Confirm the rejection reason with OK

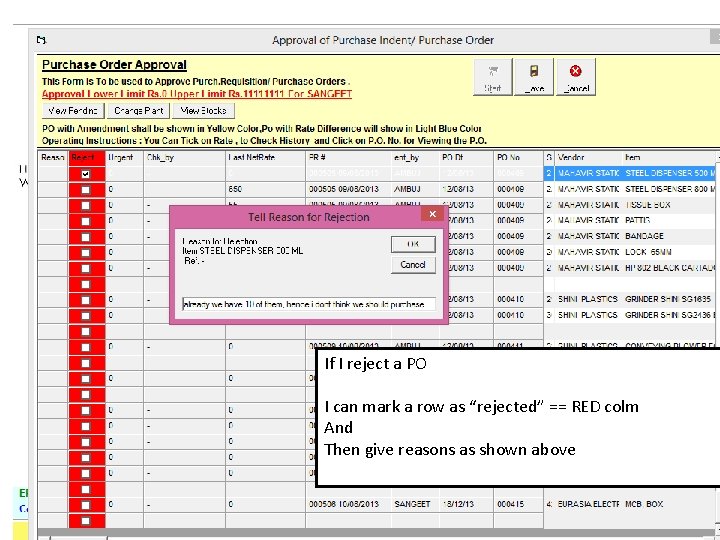click(413, 244)
